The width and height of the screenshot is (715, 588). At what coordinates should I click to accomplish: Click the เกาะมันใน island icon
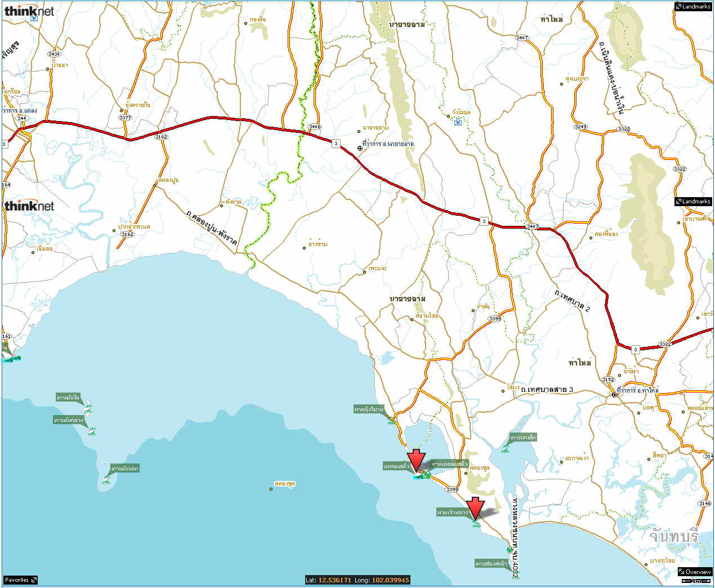pyautogui.click(x=87, y=408)
